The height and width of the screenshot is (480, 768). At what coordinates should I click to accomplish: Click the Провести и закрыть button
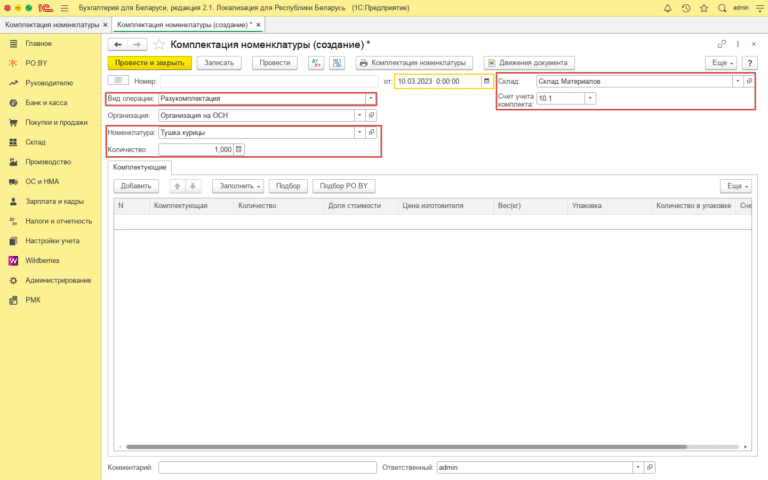pos(149,62)
